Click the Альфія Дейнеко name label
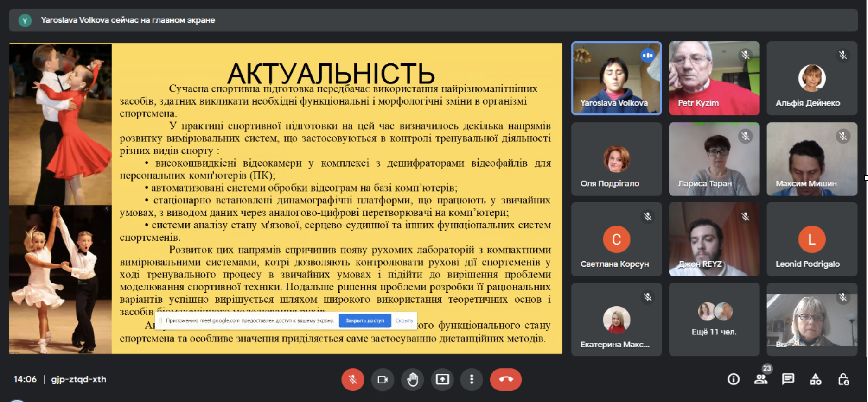 [x=808, y=103]
